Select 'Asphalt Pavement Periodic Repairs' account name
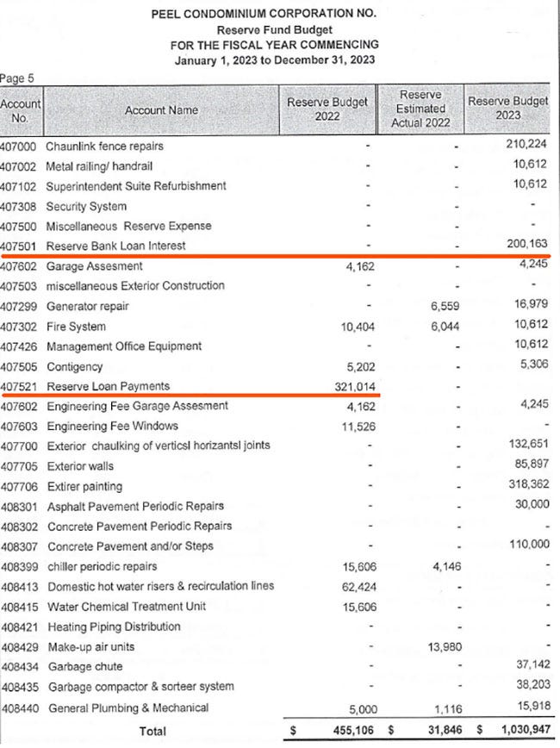Viewport: 560px width, 748px height. (x=136, y=507)
